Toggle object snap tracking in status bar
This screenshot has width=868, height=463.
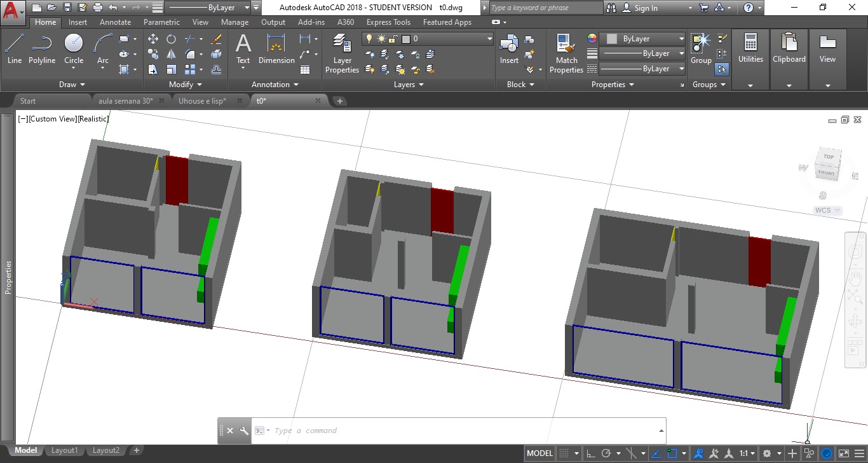[x=656, y=453]
